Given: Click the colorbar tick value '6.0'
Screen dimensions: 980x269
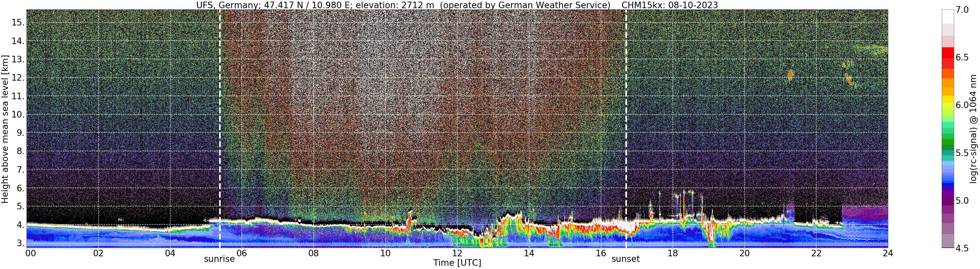Looking at the screenshot, I should [x=962, y=105].
